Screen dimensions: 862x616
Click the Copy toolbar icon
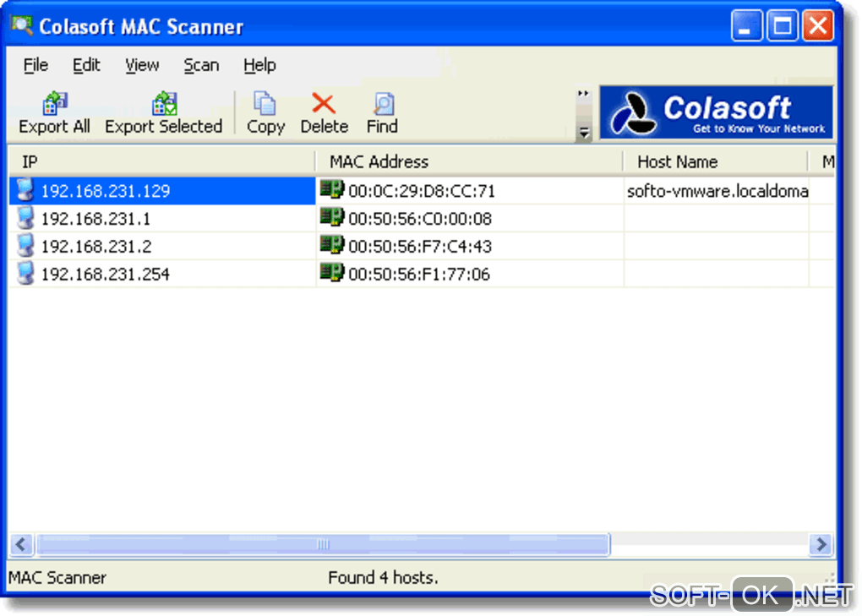pyautogui.click(x=265, y=103)
